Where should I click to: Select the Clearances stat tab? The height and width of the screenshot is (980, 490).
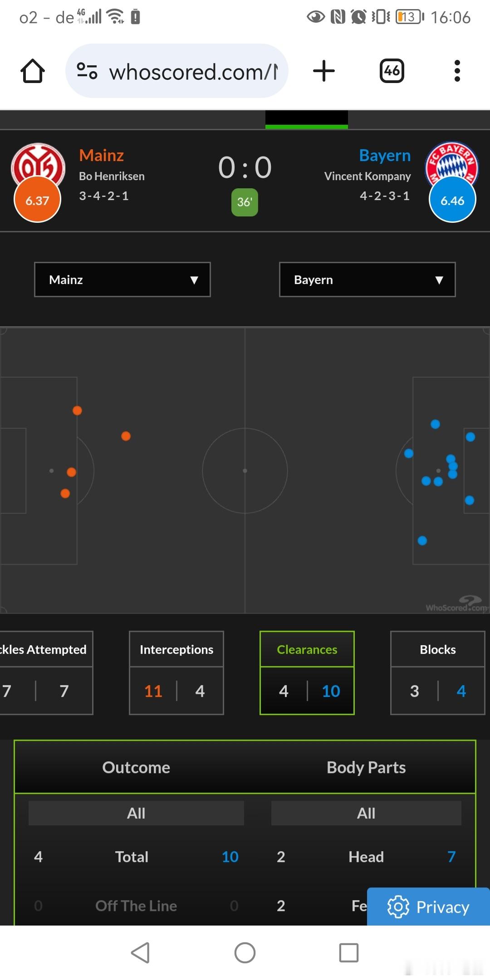coord(307,673)
